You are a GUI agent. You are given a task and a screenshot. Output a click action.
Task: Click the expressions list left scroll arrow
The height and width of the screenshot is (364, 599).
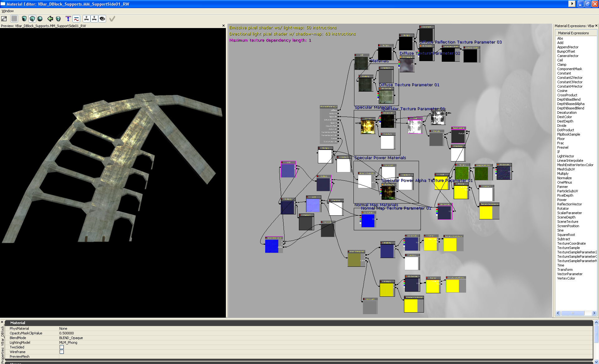tap(558, 313)
